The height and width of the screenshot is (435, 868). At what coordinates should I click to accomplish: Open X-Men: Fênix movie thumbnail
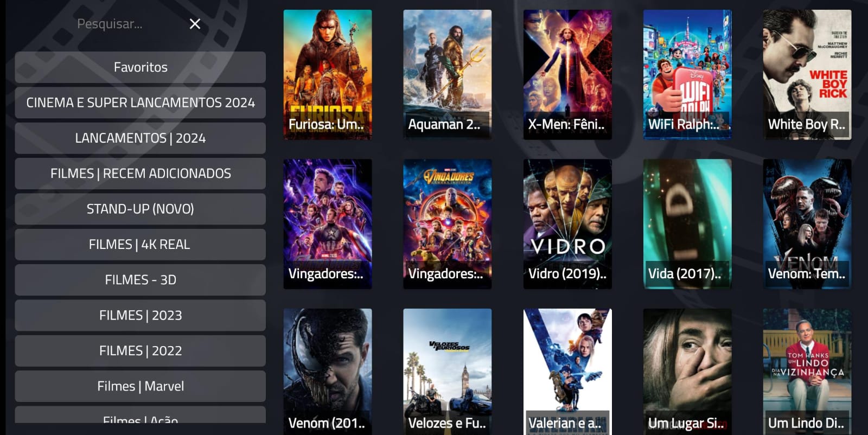tap(567, 75)
